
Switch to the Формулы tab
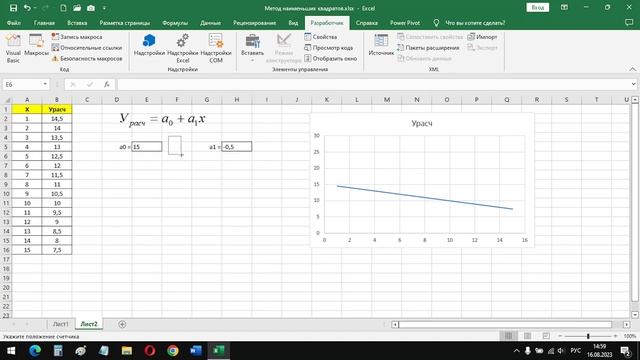[x=175, y=23]
